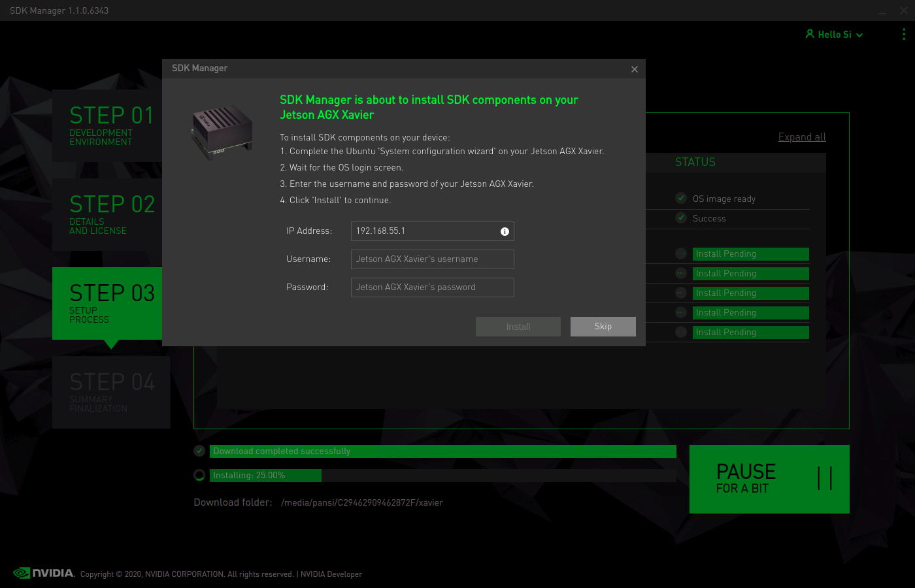Select STEP 03 Setup Process

[107, 303]
